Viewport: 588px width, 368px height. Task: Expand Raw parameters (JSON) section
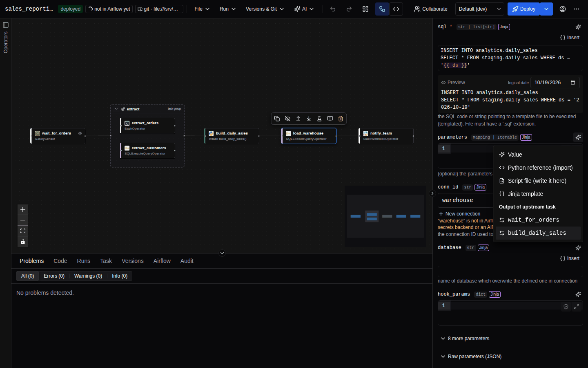click(x=471, y=357)
